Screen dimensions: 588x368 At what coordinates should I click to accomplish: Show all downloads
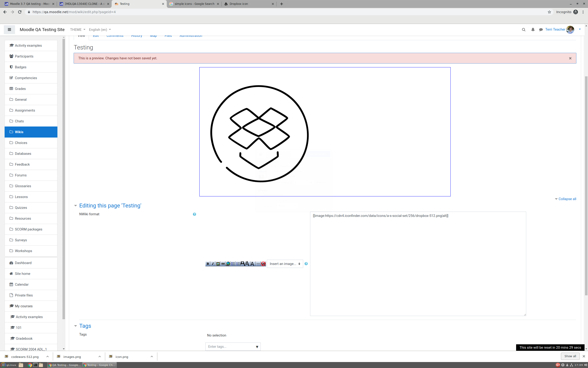(570, 356)
